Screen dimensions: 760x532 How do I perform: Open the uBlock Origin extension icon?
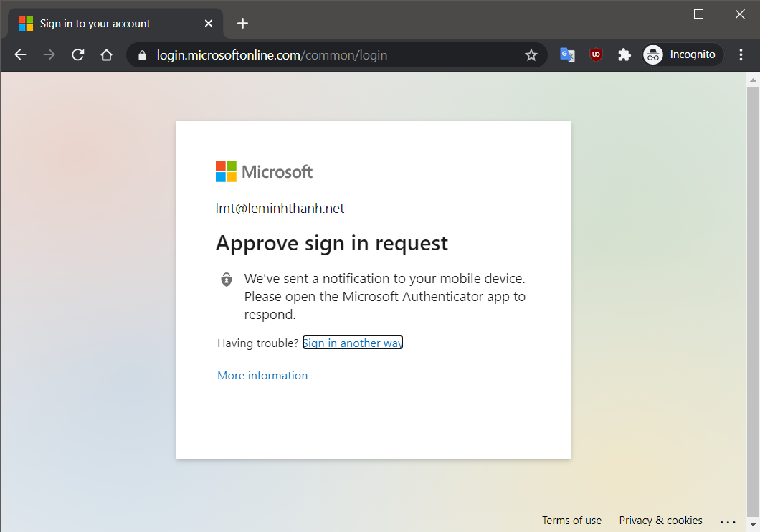pyautogui.click(x=597, y=54)
